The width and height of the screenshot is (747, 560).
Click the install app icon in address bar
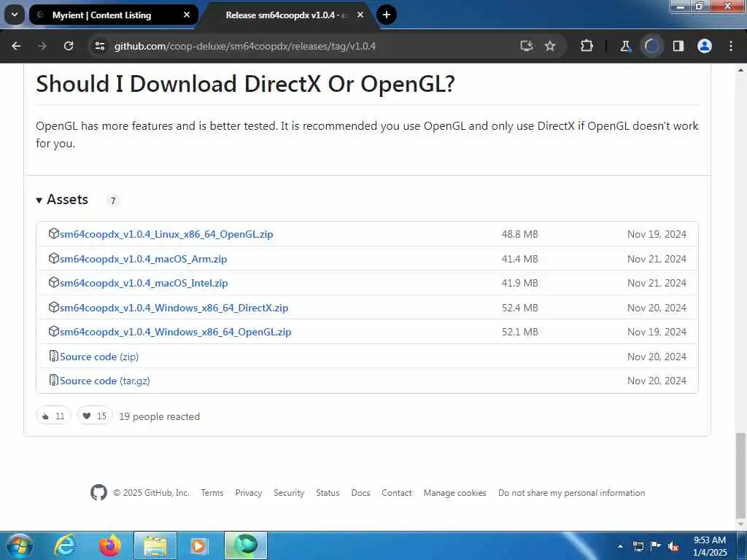pyautogui.click(x=527, y=46)
